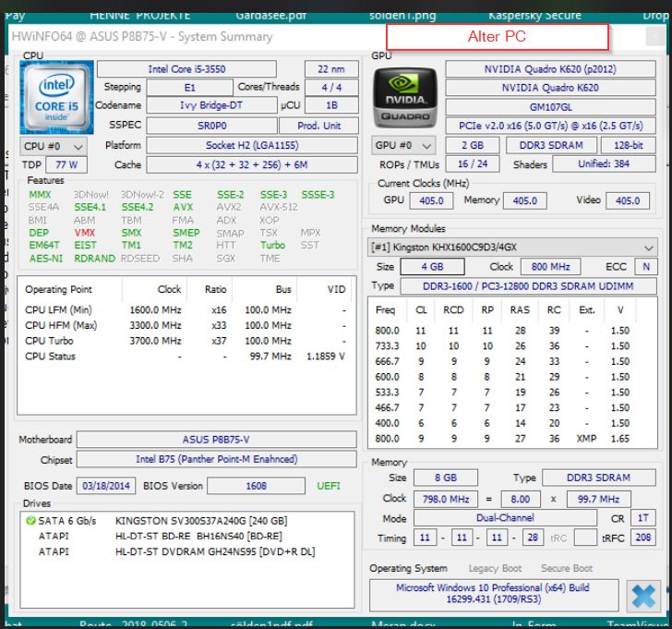Click the Secure Boot label
Image resolution: width=672 pixels, height=629 pixels.
567,568
